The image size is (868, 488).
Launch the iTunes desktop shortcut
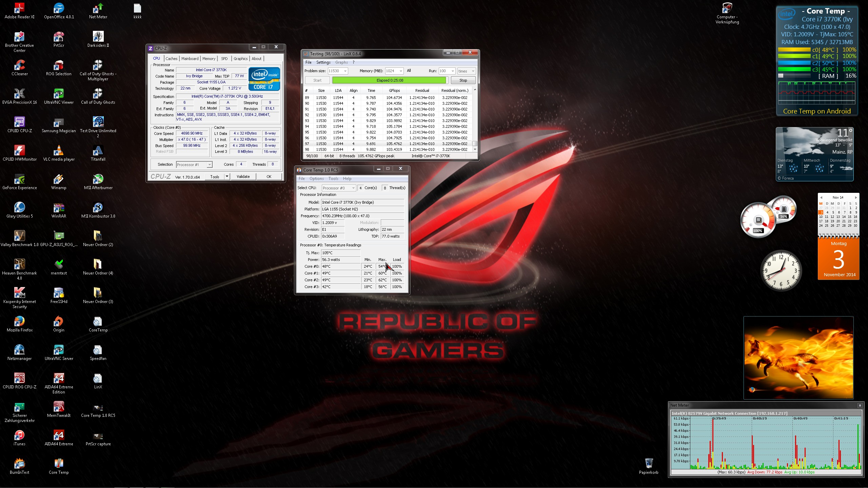tap(19, 438)
